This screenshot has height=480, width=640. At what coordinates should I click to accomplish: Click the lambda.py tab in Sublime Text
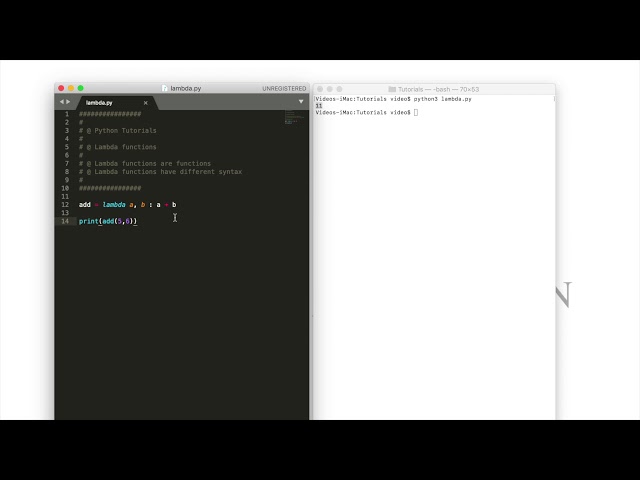pos(115,103)
